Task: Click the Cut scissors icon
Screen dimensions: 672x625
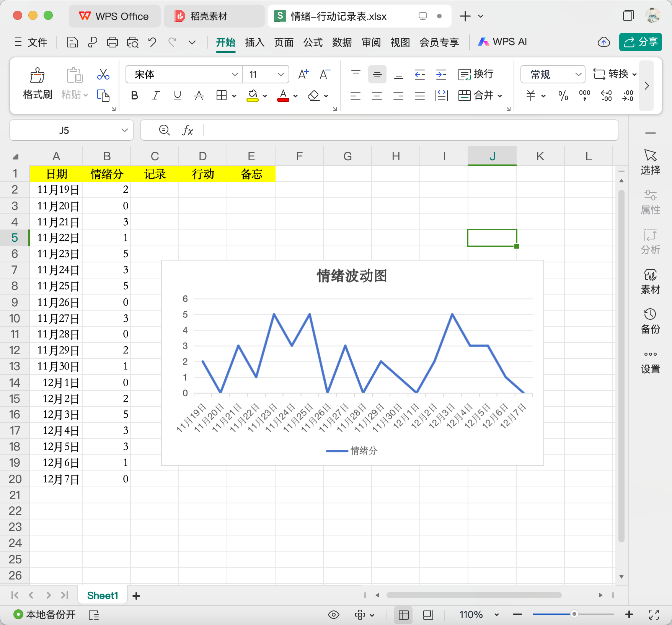Action: pos(103,74)
